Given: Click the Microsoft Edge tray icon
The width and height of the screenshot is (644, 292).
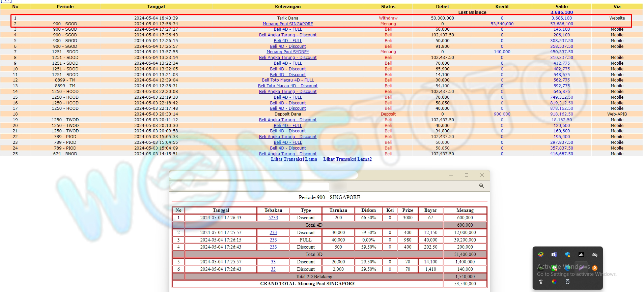Looking at the screenshot, I should click(568, 268).
